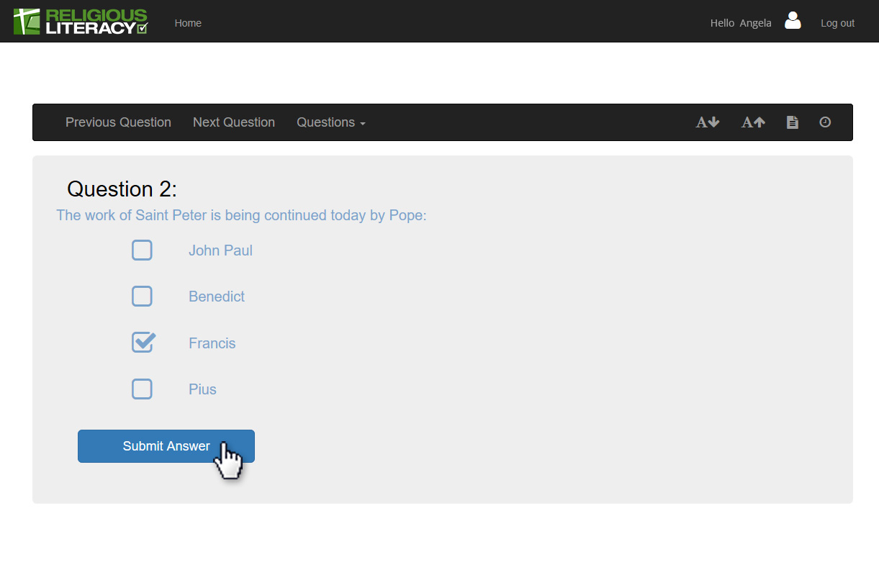Click the Question 2 prompt text
Viewport: 879px width, 588px height.
click(241, 215)
